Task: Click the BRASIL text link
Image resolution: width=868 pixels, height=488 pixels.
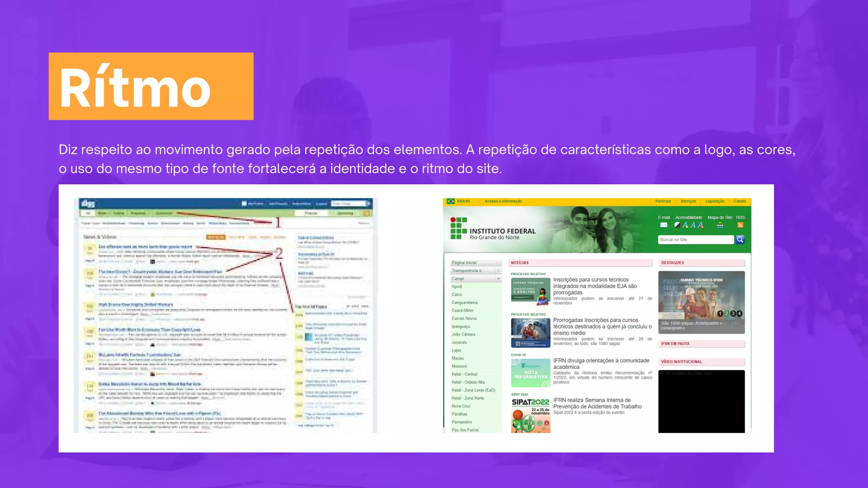Action: pyautogui.click(x=464, y=201)
